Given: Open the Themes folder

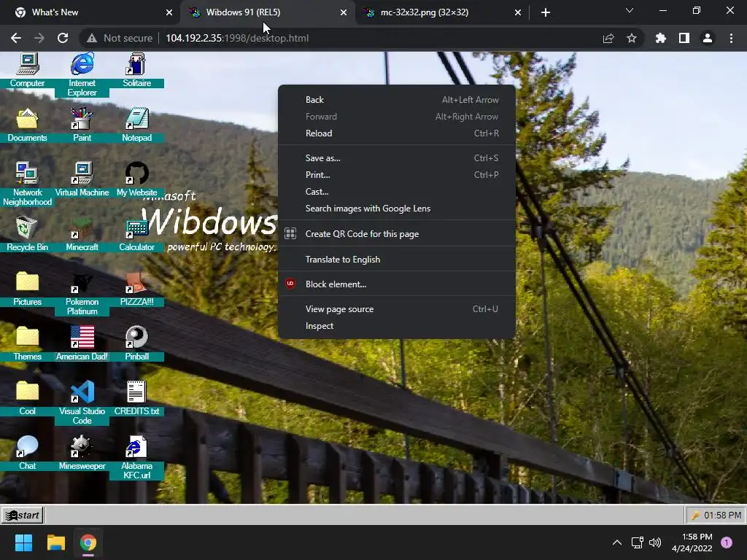Looking at the screenshot, I should [x=27, y=344].
